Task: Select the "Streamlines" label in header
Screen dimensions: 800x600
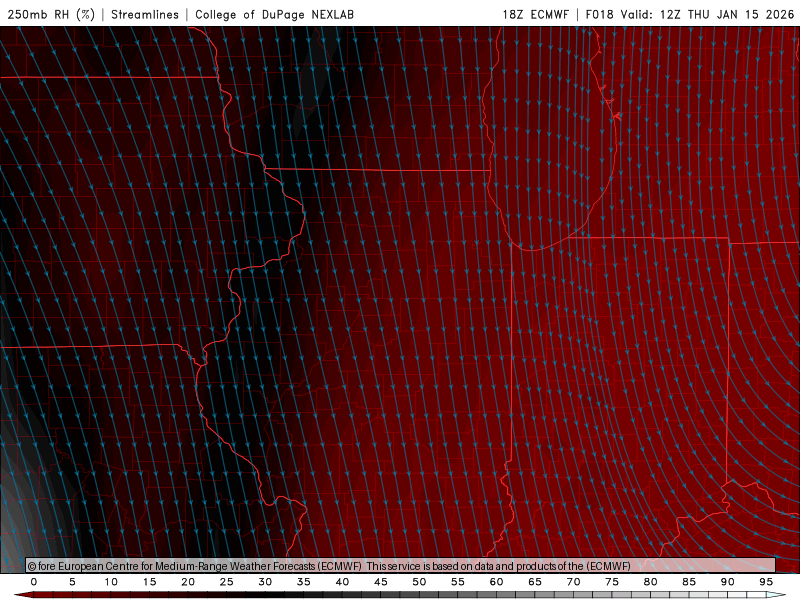Action: click(145, 14)
